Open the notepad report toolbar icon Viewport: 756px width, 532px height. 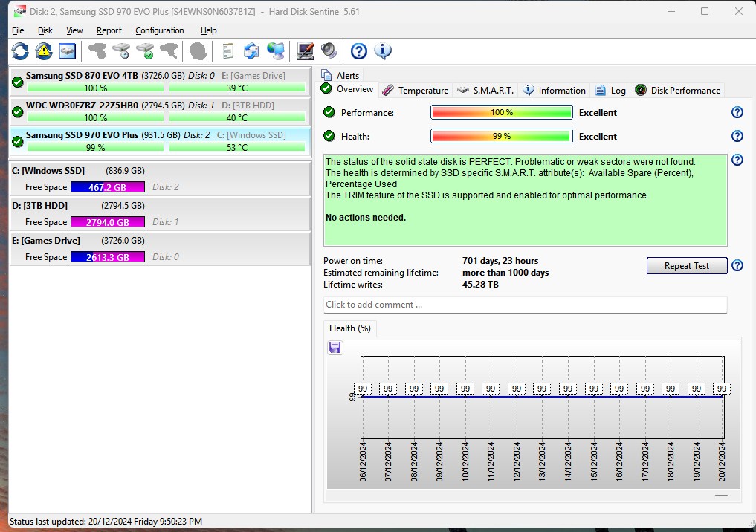(x=228, y=51)
